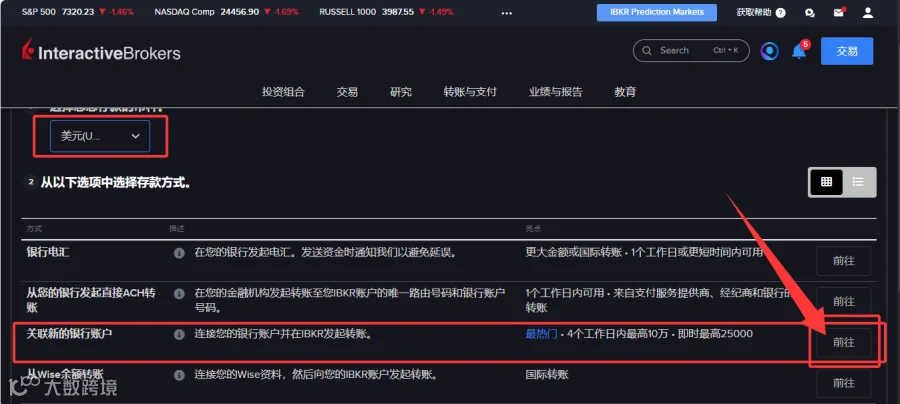
Task: Show info for 关联新的银行账户 row
Action: tap(179, 335)
